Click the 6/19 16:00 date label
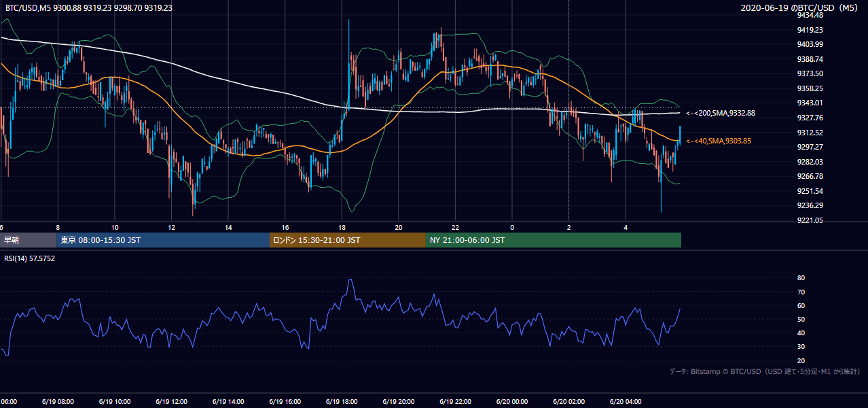 point(285,402)
